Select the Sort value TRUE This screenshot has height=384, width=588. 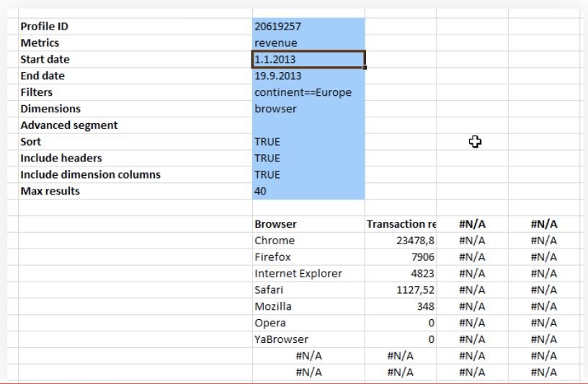[x=308, y=142]
